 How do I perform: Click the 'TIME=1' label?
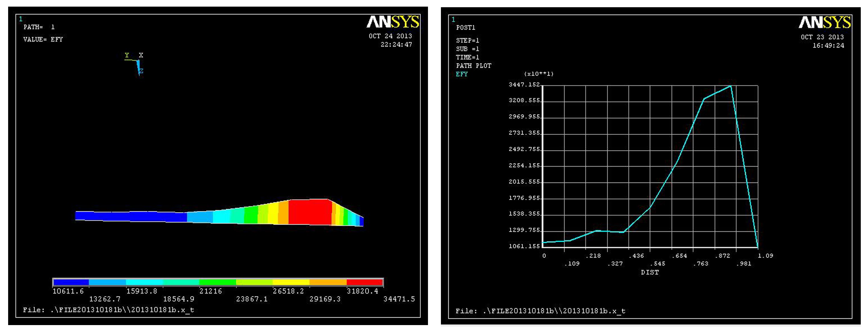pos(467,57)
